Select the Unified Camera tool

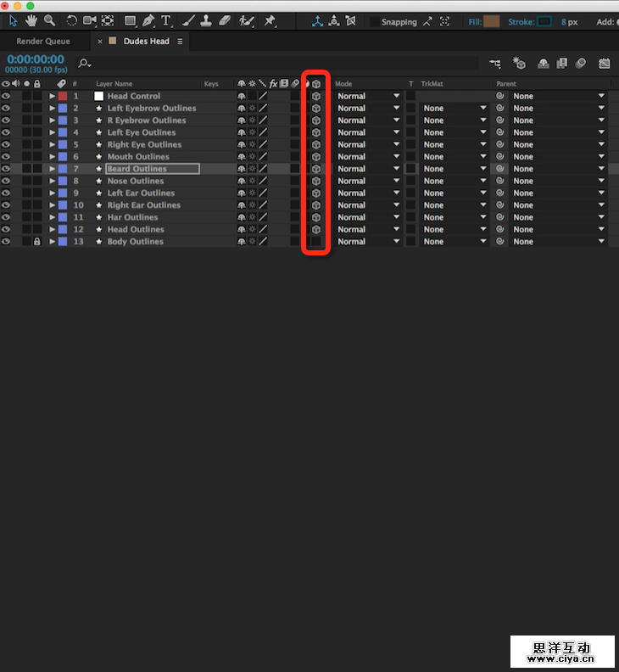(x=89, y=20)
